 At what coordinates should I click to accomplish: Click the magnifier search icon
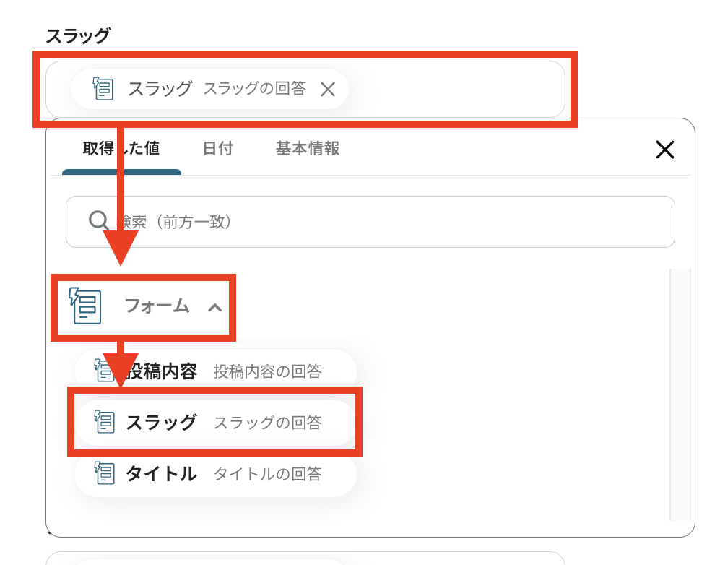(x=98, y=221)
